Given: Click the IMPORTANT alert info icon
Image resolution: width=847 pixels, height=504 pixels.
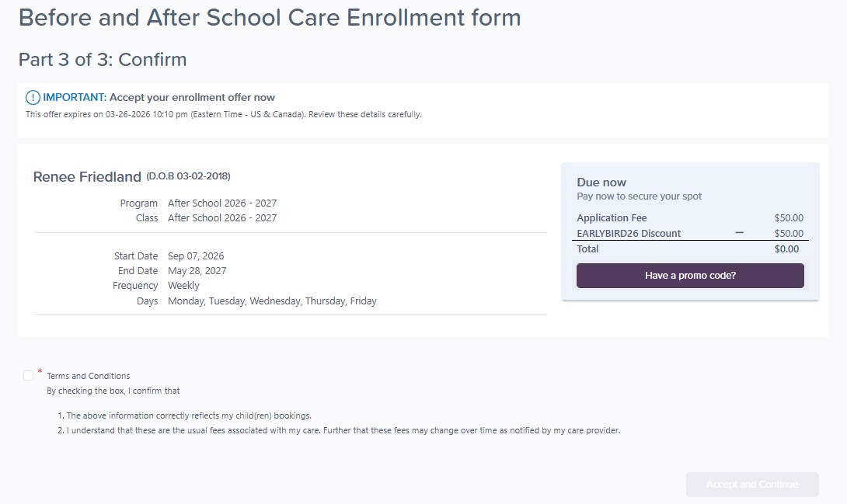Looking at the screenshot, I should tap(33, 98).
